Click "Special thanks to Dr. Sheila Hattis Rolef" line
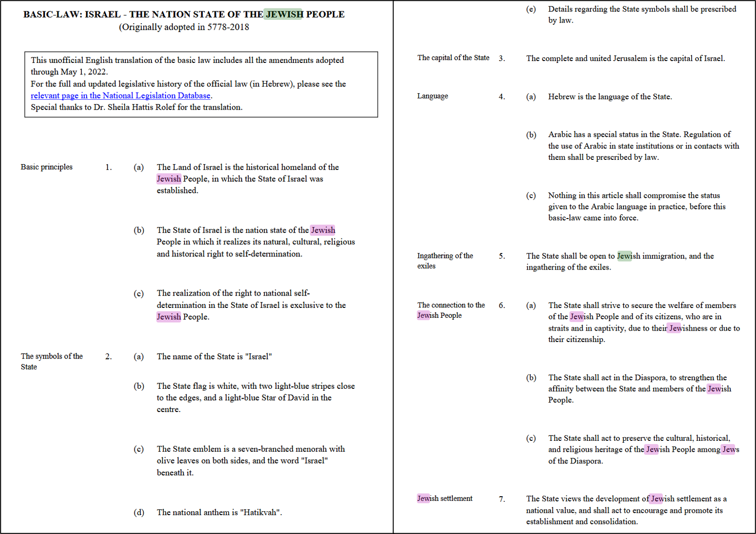 (x=137, y=107)
